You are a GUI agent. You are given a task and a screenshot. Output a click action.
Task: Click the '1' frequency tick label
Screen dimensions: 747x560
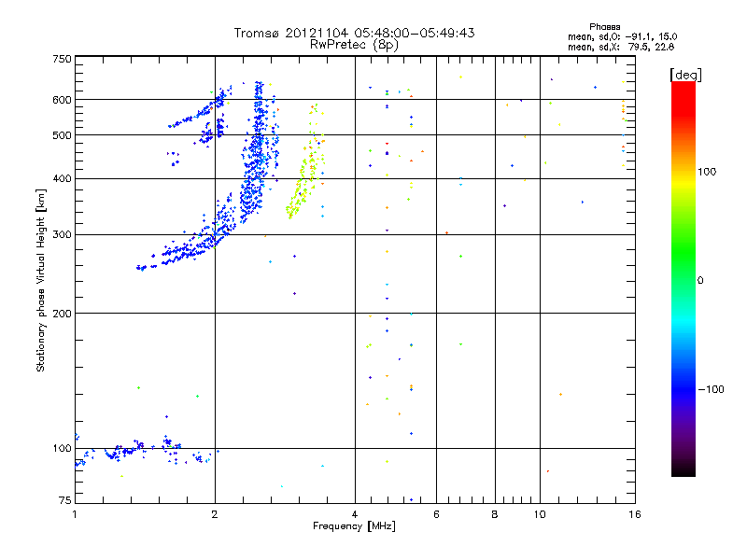point(75,514)
